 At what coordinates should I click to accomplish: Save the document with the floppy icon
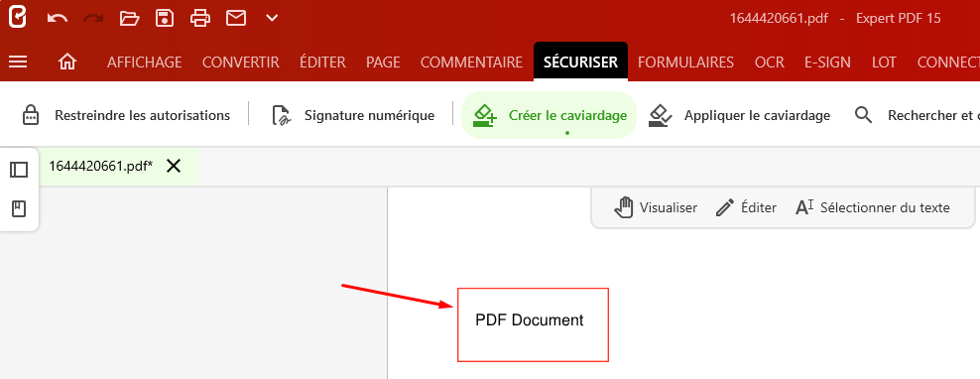click(x=165, y=18)
